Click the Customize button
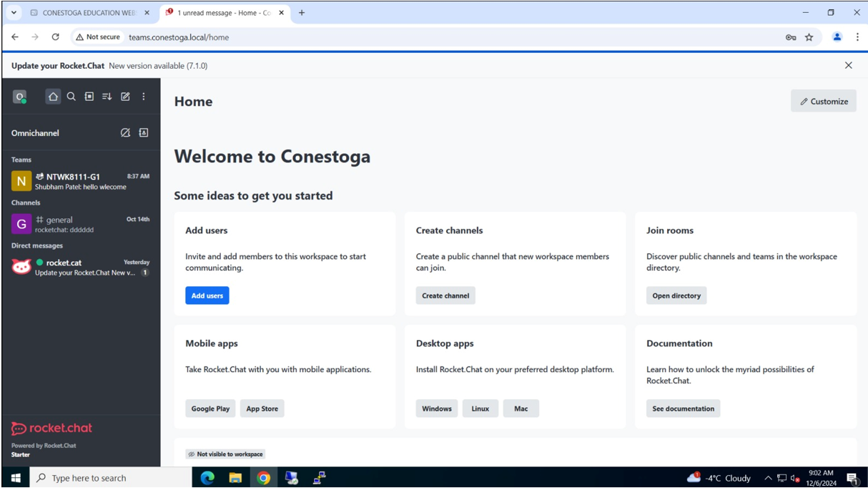 click(x=824, y=101)
